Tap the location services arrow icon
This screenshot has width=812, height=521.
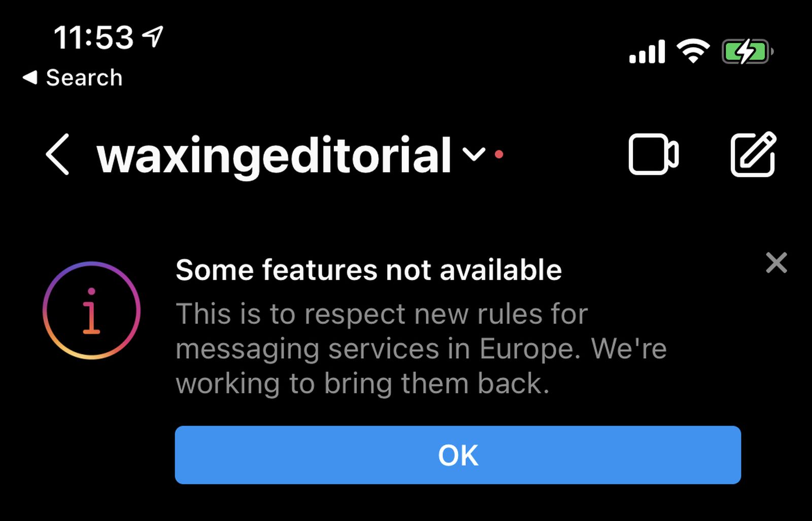click(x=153, y=37)
